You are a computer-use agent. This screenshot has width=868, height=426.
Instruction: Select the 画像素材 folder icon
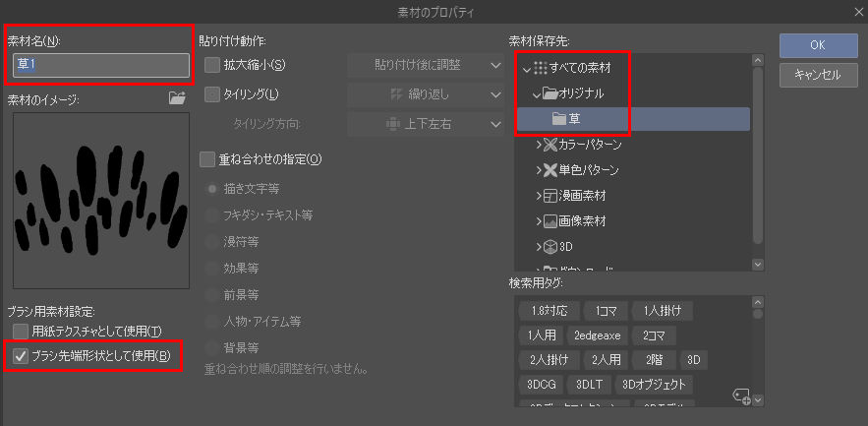point(550,221)
